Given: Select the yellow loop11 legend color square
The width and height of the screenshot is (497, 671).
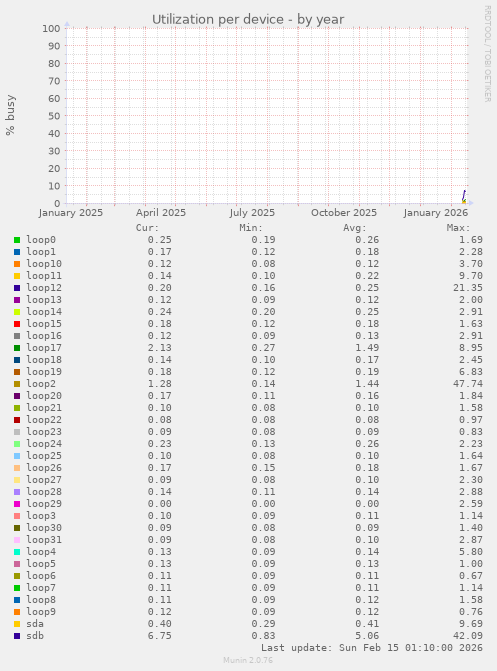Looking at the screenshot, I should (x=17, y=276).
